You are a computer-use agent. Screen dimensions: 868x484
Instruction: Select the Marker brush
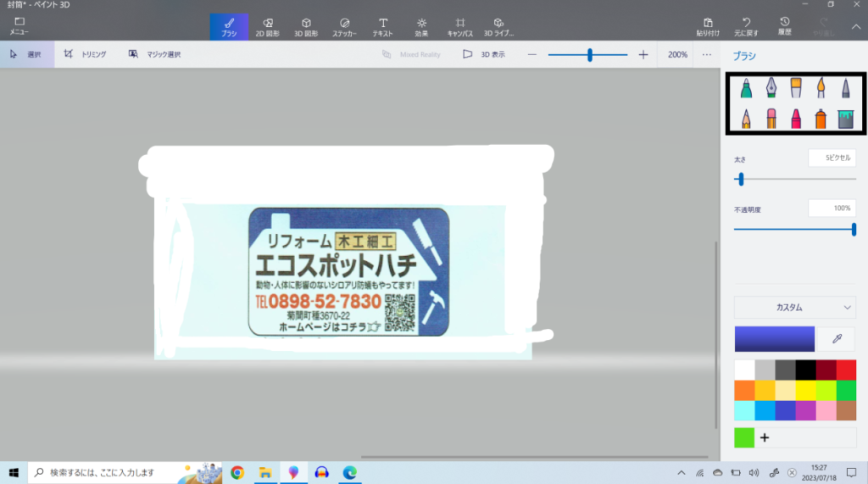point(746,88)
